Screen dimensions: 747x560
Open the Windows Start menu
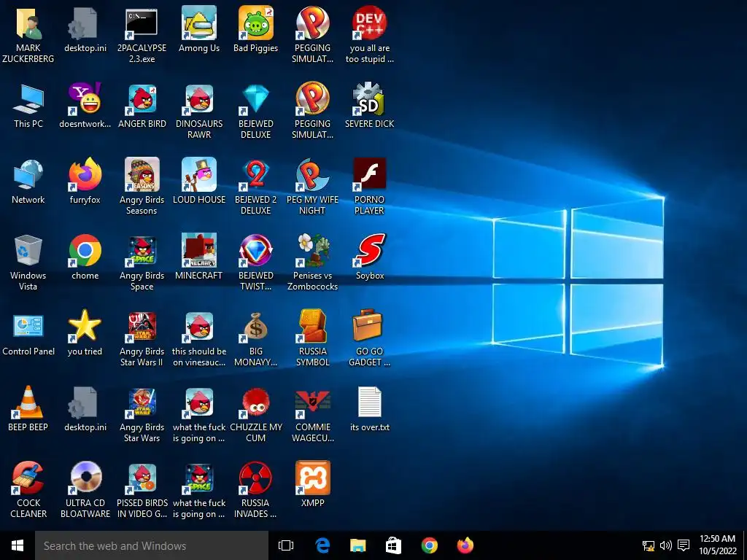pyautogui.click(x=18, y=545)
